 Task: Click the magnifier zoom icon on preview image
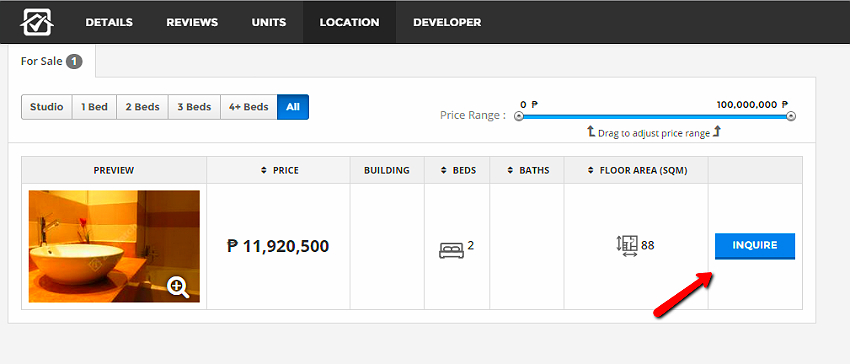click(x=178, y=288)
